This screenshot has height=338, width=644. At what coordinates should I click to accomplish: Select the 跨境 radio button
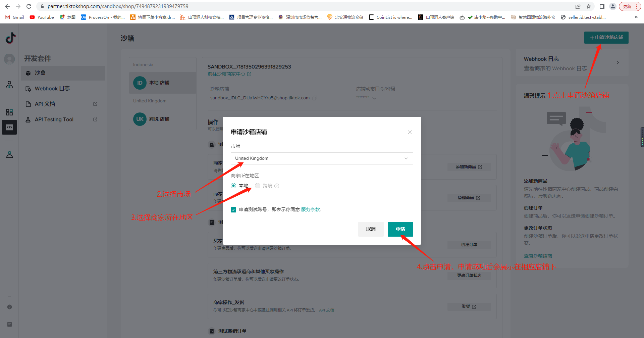258,186
